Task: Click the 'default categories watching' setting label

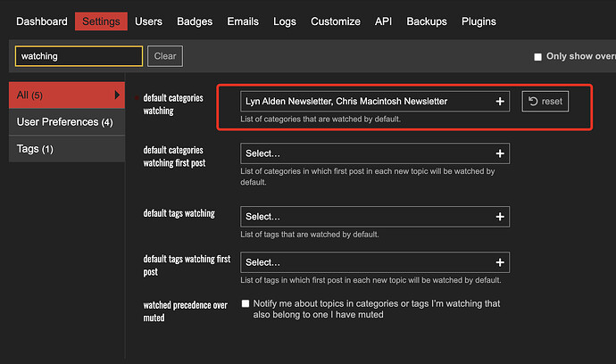Action: [x=173, y=104]
